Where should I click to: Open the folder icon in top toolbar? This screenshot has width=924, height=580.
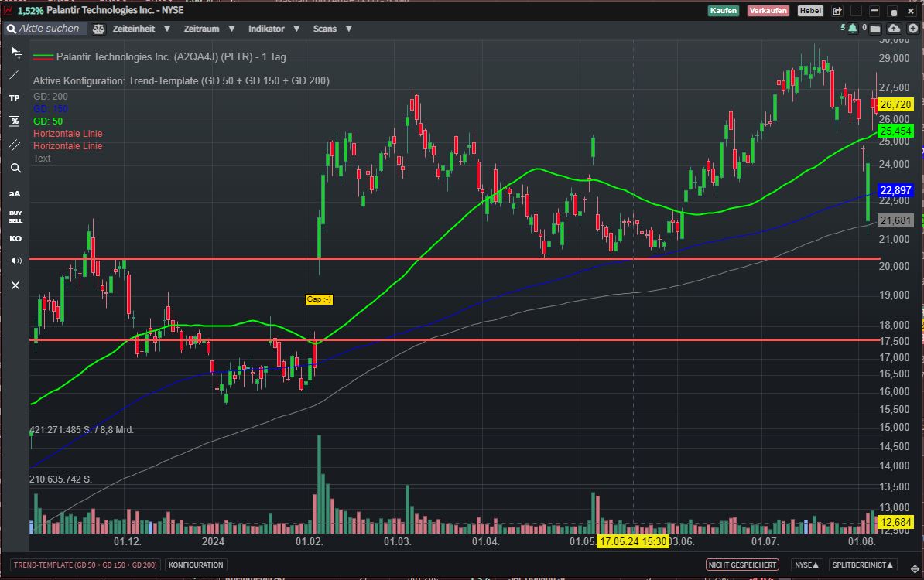click(875, 29)
